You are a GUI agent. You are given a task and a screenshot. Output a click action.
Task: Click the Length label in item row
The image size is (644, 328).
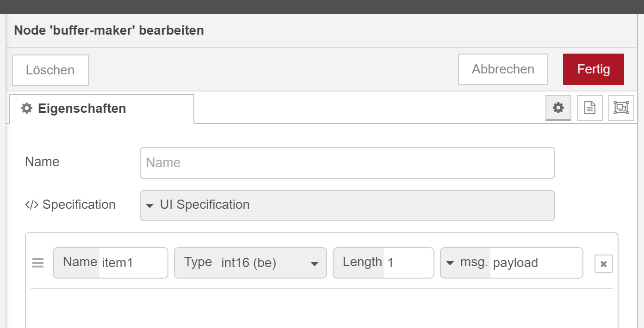(362, 262)
